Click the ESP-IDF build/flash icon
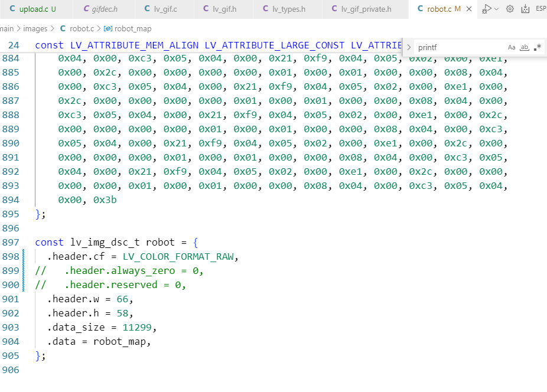Screen dimensions: 547x392 click(x=525, y=9)
